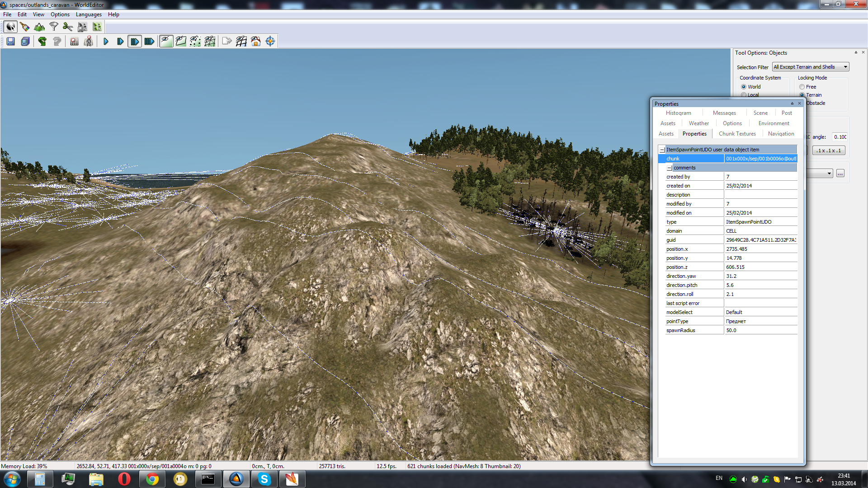This screenshot has width=868, height=488.
Task: Switch to the Chunk Textures tab
Action: pos(737,134)
